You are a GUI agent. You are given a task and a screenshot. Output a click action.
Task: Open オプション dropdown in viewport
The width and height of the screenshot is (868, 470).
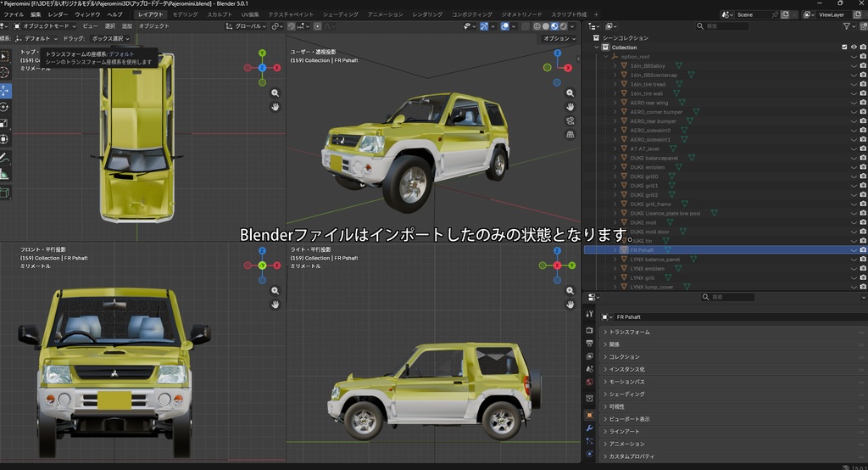(x=559, y=39)
